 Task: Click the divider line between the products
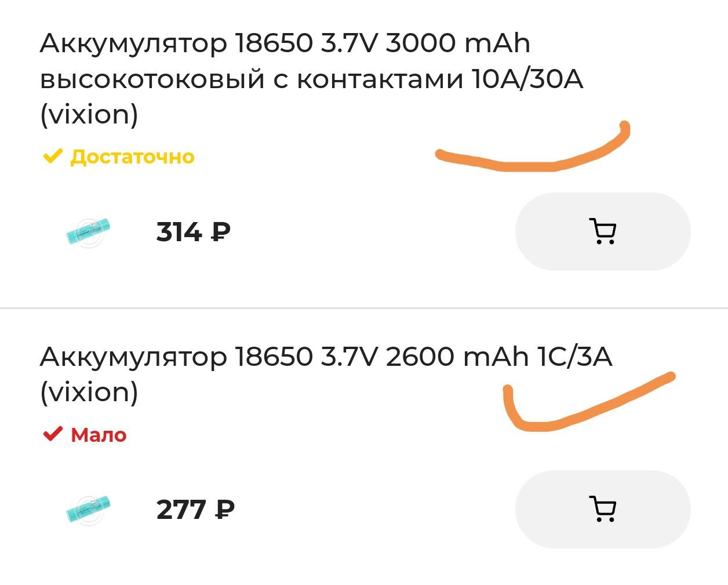click(364, 308)
